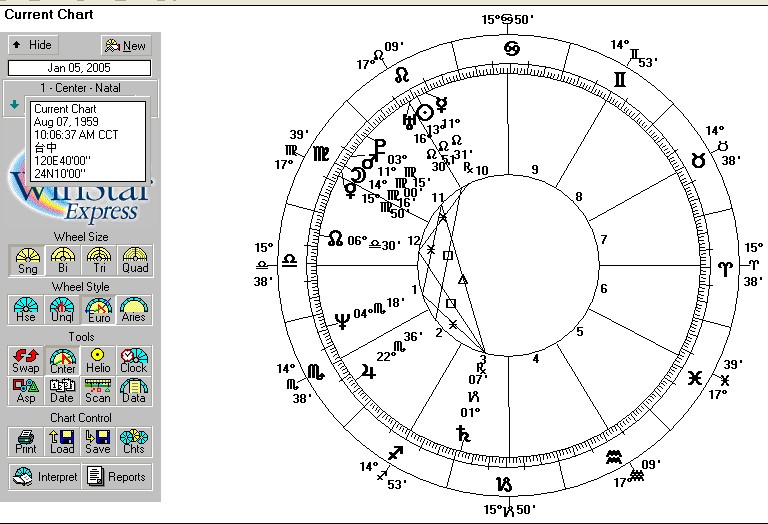Click the Scan tool
Screen dimensions: 768x524
click(x=98, y=391)
